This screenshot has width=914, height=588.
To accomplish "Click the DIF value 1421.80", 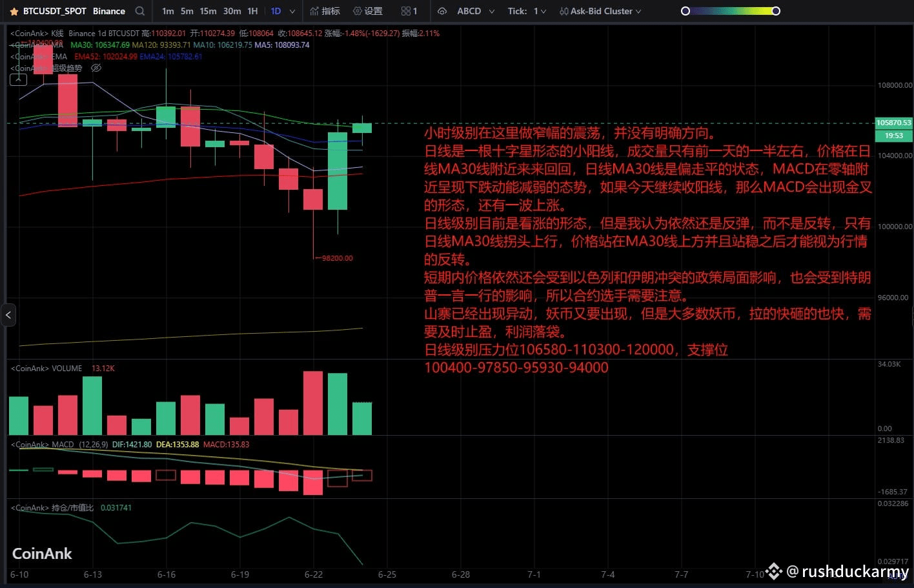I will click(139, 445).
